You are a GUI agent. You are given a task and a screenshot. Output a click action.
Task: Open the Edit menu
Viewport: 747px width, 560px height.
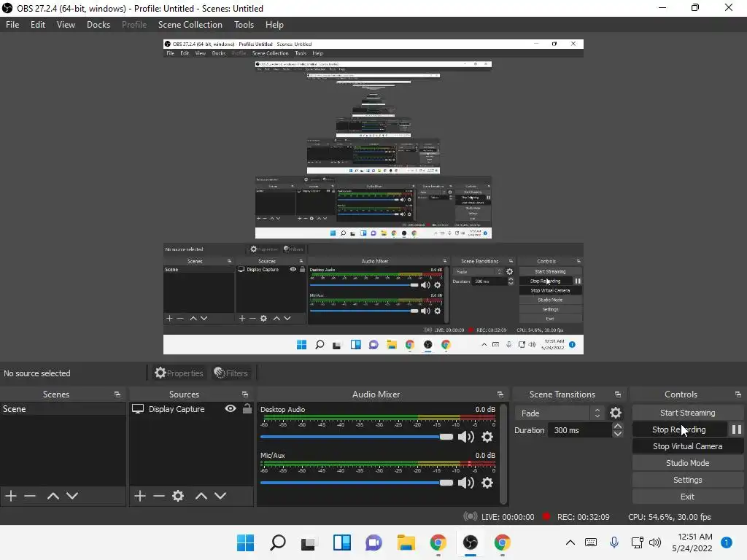point(38,25)
